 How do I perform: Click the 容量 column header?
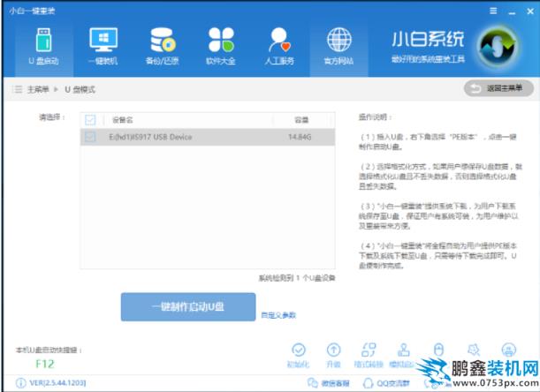301,120
